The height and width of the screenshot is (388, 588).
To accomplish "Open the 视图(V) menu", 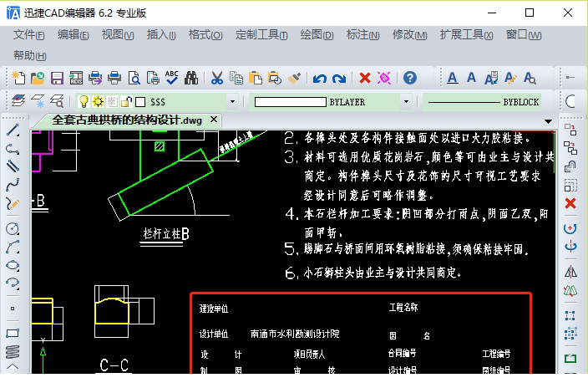I will pyautogui.click(x=118, y=35).
